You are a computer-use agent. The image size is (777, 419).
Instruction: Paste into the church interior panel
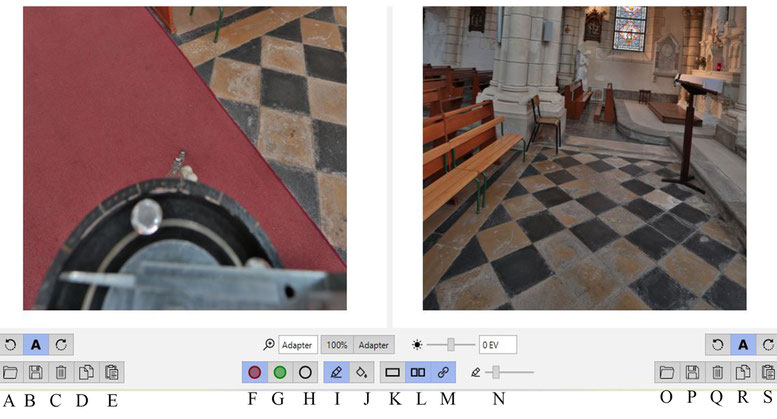pos(767,372)
